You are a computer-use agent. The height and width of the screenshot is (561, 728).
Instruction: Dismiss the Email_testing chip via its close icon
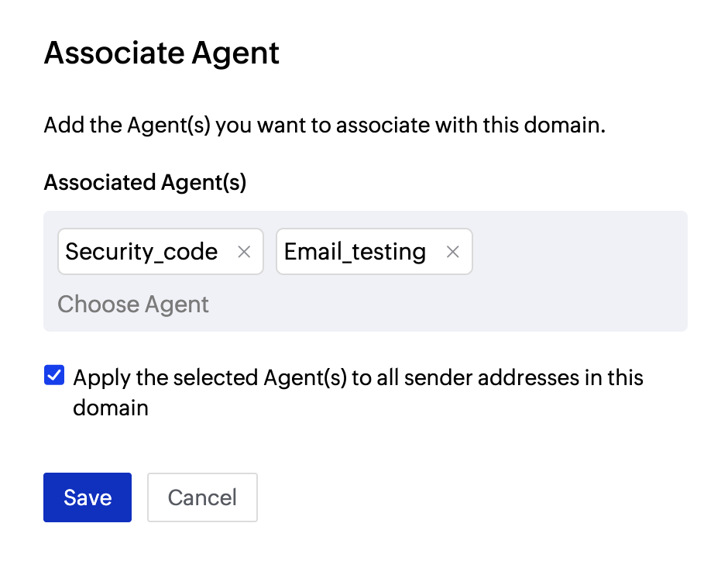click(x=452, y=251)
